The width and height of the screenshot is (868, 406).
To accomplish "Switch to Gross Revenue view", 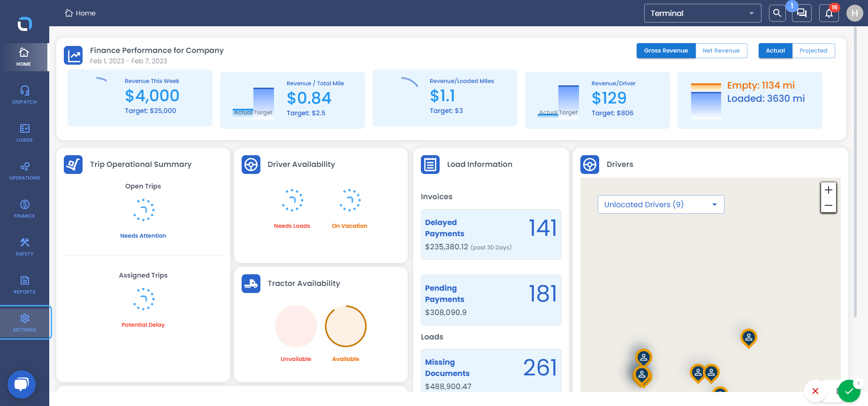I will 666,51.
